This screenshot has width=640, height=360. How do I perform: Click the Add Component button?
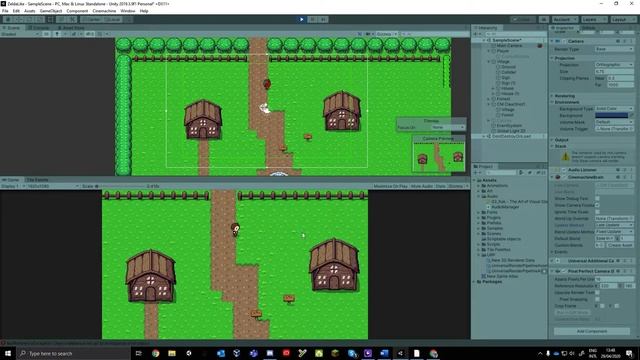point(591,331)
